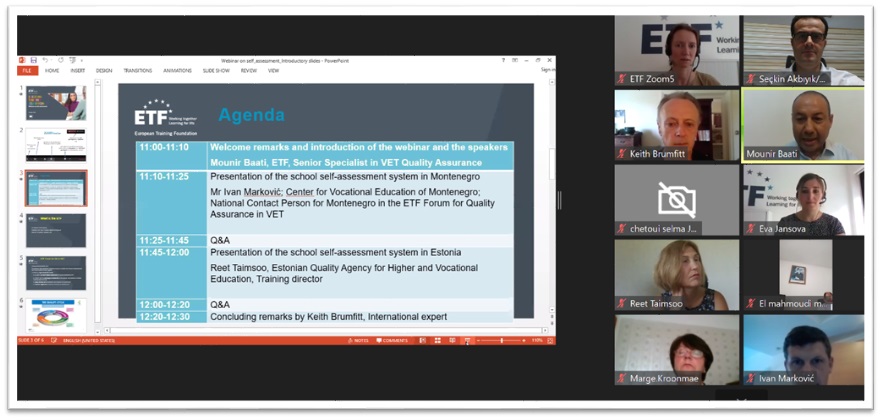Select slide 2 thumbnail in the slide panel
The height and width of the screenshot is (420, 881).
coord(56,145)
